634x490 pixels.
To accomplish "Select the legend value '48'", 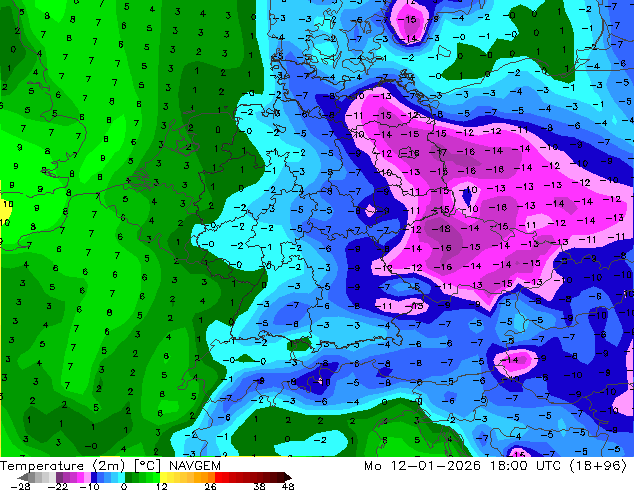I will point(288,486).
